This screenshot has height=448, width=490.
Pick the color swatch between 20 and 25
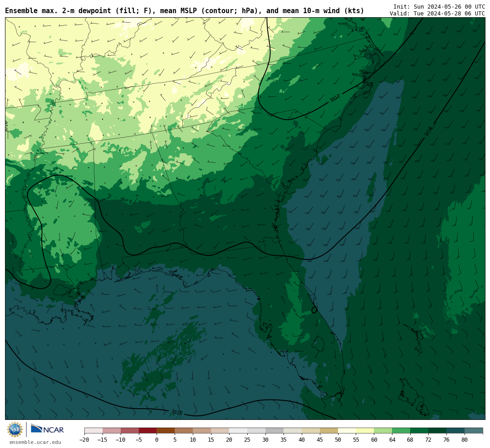239,431
